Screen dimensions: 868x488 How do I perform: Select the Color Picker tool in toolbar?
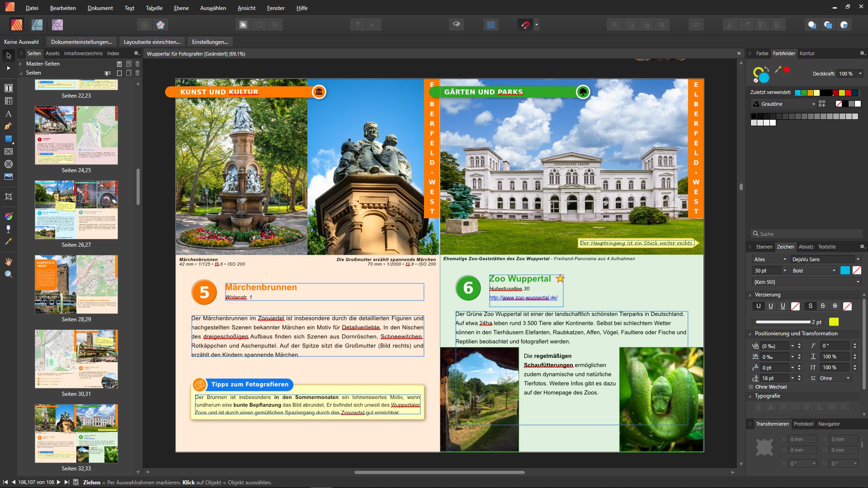pyautogui.click(x=8, y=242)
